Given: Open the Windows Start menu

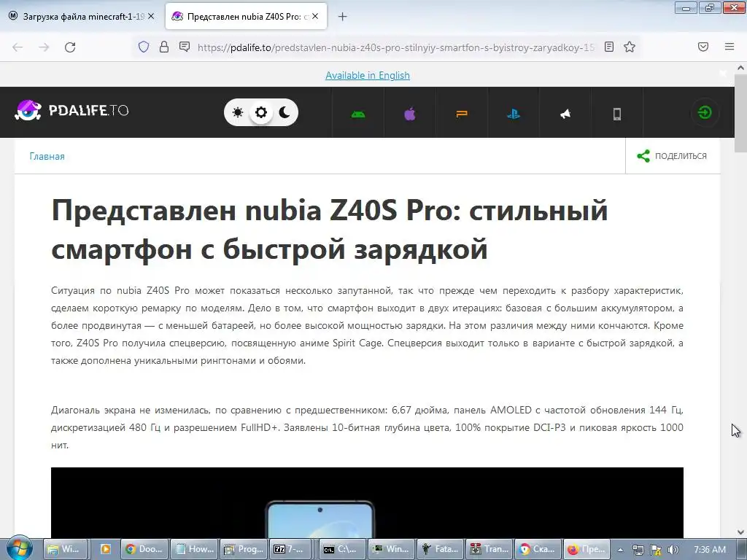Looking at the screenshot, I should (x=19, y=548).
